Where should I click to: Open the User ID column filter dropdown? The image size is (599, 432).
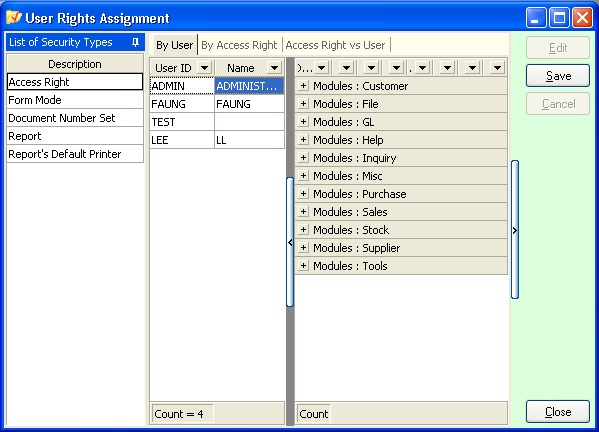(204, 68)
